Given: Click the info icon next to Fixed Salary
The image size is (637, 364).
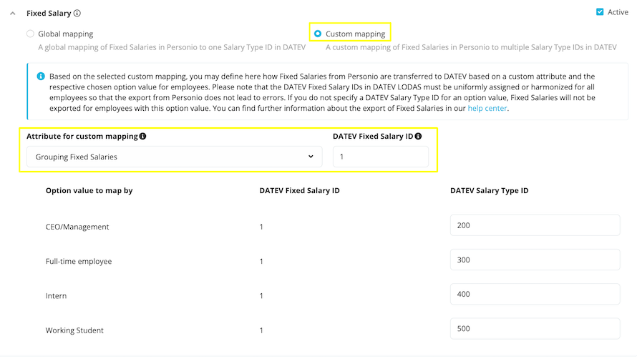Looking at the screenshot, I should tap(77, 13).
